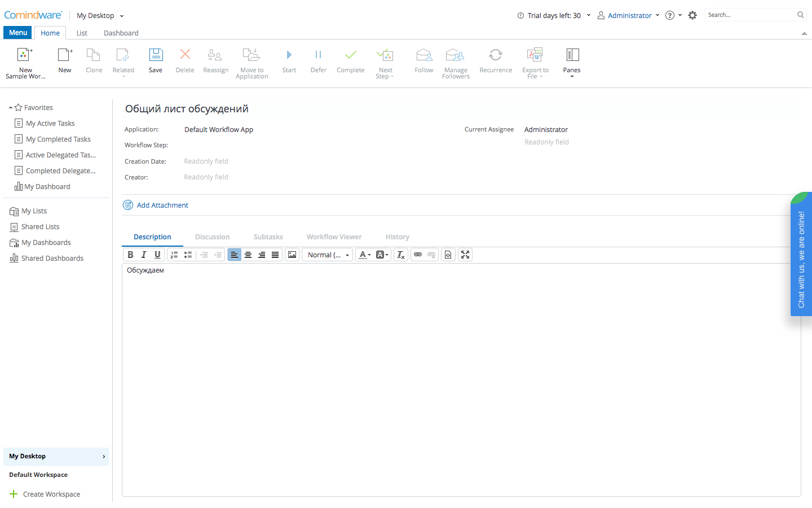This screenshot has width=812, height=508.
Task: Toggle italic text style
Action: point(144,255)
